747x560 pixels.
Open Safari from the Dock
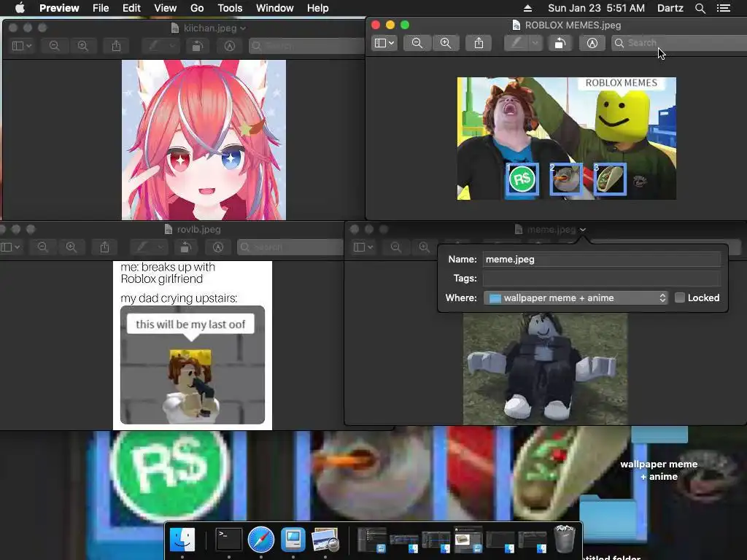261,540
